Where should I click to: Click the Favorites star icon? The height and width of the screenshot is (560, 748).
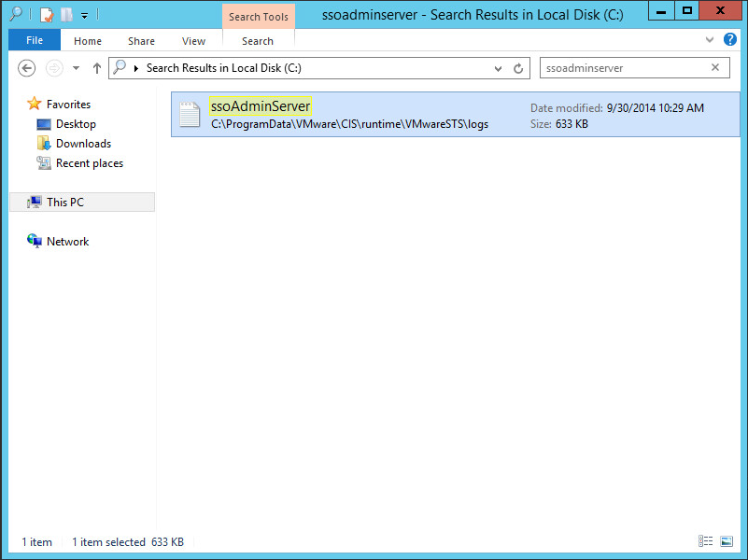(35, 104)
